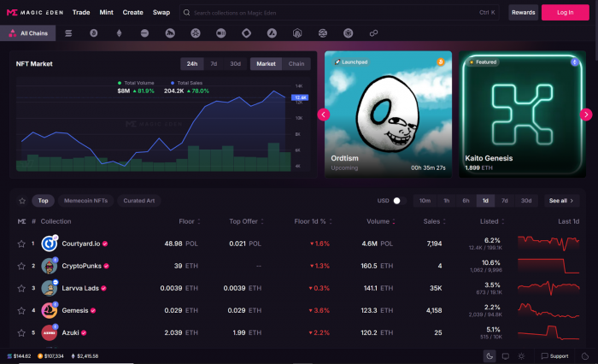Click the Larvva Lads collection avatar
The height and width of the screenshot is (364, 598).
click(x=50, y=288)
